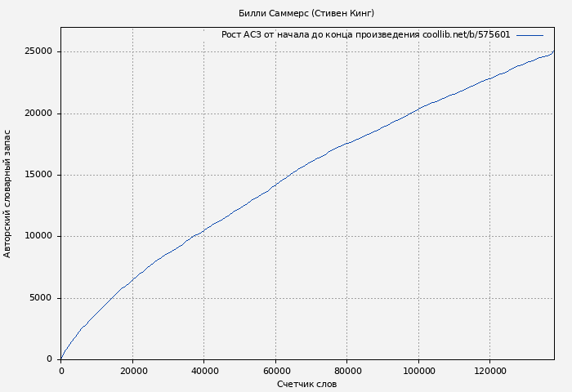Click the 120000 tick on horizontal axis

(490, 371)
